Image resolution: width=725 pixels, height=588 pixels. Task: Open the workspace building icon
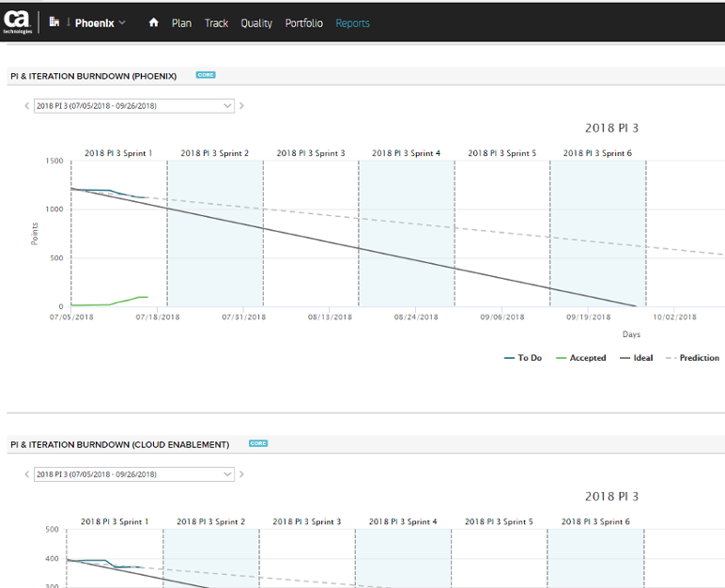pyautogui.click(x=54, y=22)
